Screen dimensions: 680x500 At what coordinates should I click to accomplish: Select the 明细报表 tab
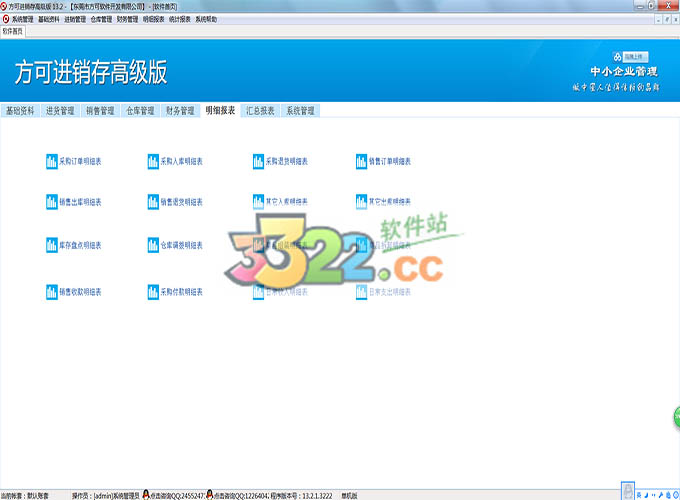220,111
